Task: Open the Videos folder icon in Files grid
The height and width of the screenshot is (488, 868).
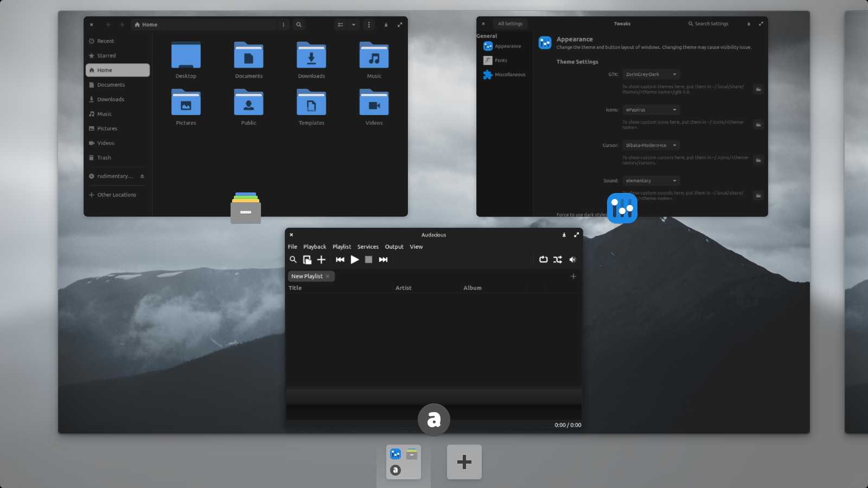Action: coord(374,102)
